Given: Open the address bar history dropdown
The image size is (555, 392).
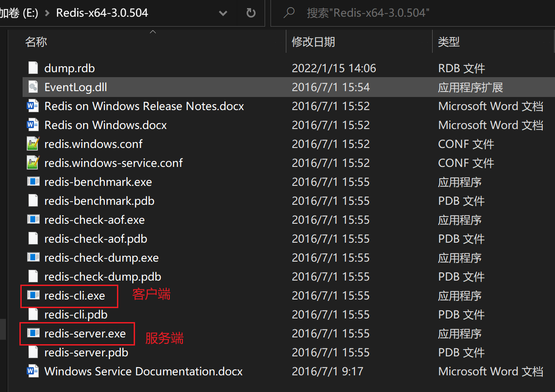Looking at the screenshot, I should pyautogui.click(x=223, y=13).
